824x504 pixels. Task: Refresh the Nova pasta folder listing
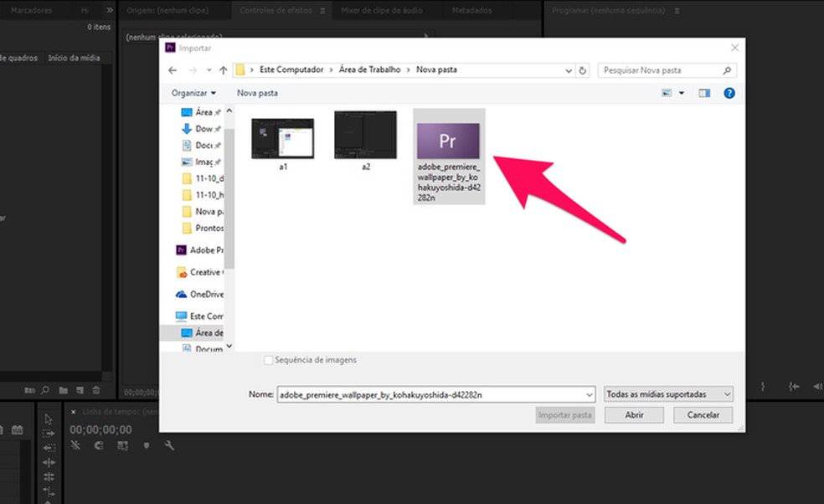coord(582,69)
